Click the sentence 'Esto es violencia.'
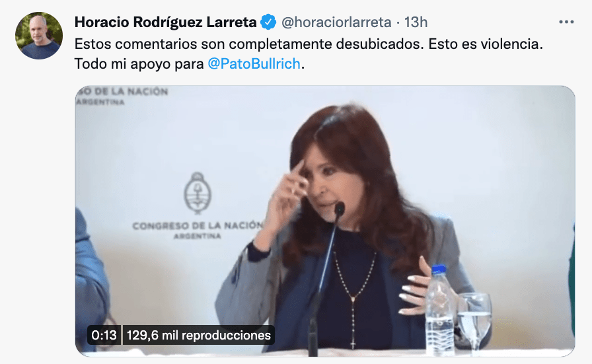The width and height of the screenshot is (592, 364). point(486,44)
